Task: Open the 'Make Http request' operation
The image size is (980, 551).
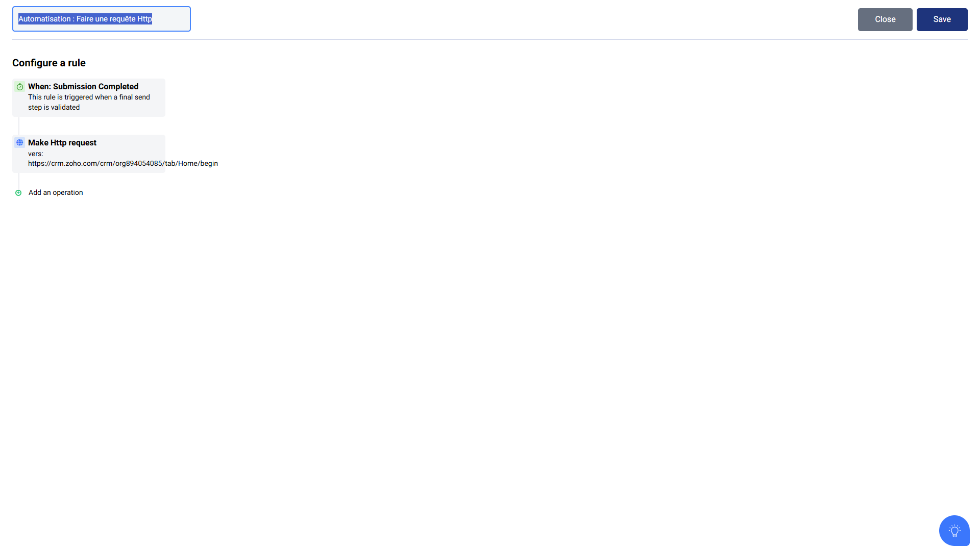Action: [62, 143]
